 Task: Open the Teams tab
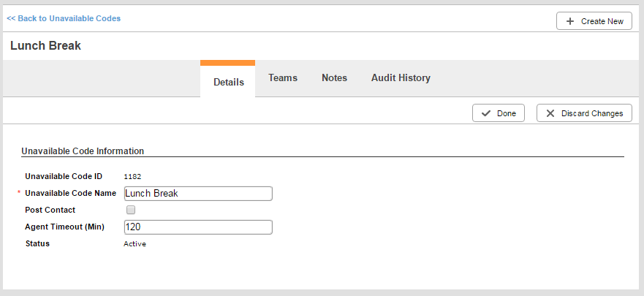[283, 77]
